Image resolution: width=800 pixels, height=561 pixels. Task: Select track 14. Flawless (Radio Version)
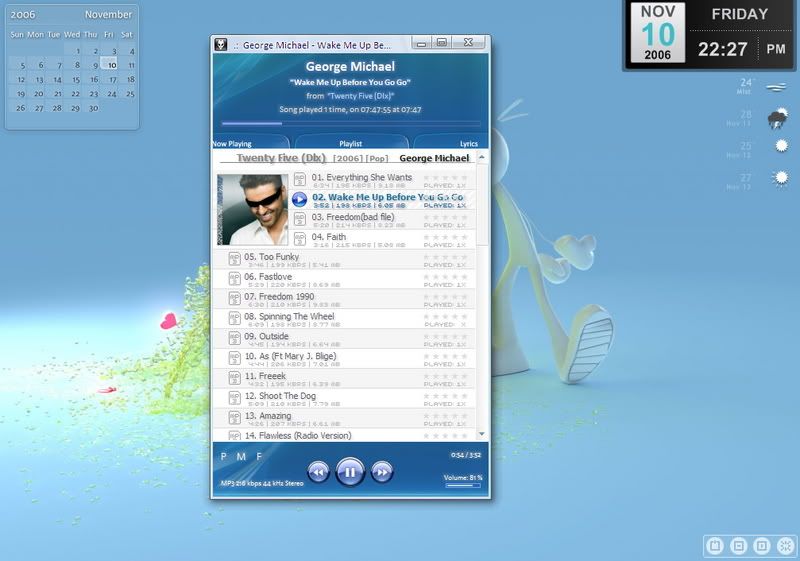click(x=298, y=436)
